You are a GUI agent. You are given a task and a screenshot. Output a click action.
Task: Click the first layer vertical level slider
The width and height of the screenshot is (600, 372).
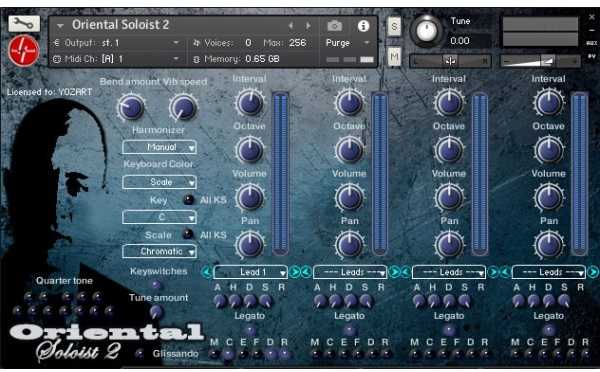[280, 173]
